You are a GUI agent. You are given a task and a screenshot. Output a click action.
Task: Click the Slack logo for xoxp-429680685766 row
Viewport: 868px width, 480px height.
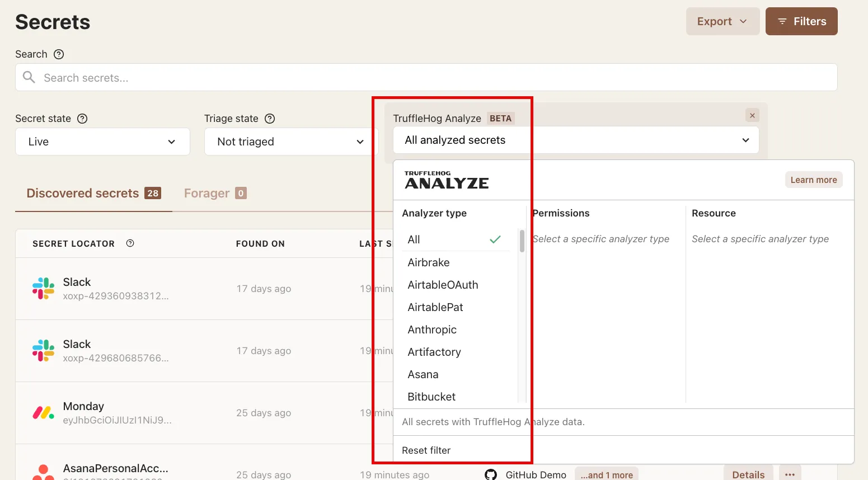click(43, 351)
